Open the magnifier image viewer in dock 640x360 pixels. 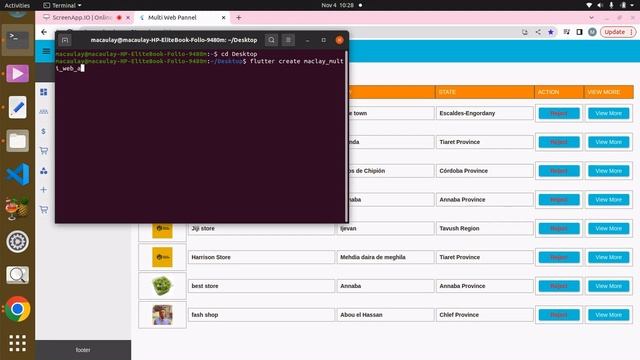point(18,275)
